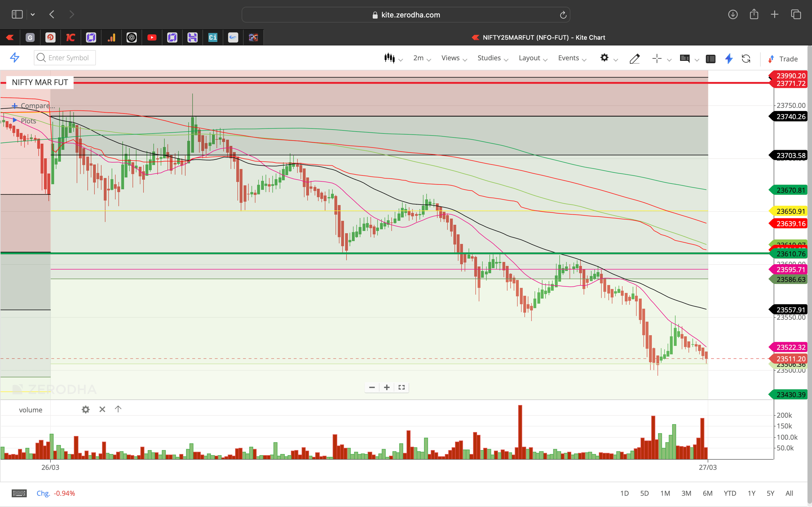Viewport: 812px width, 507px height.
Task: Open the keyboard shortcuts icon
Action: (19, 493)
